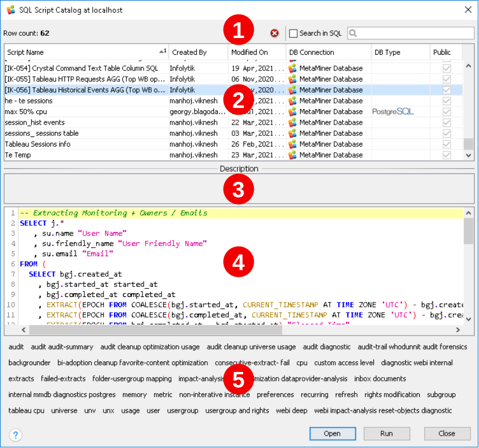Click script list scrollbar down arrow

(468, 155)
